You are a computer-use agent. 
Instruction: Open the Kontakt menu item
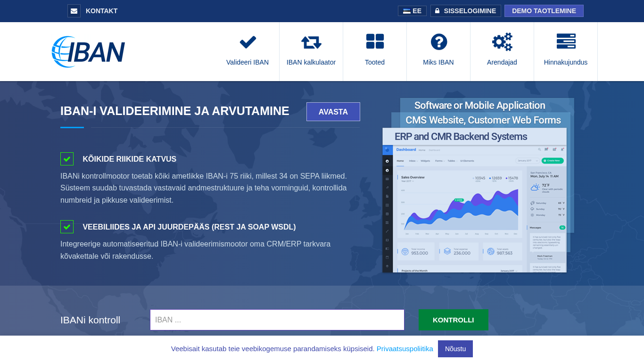101,11
